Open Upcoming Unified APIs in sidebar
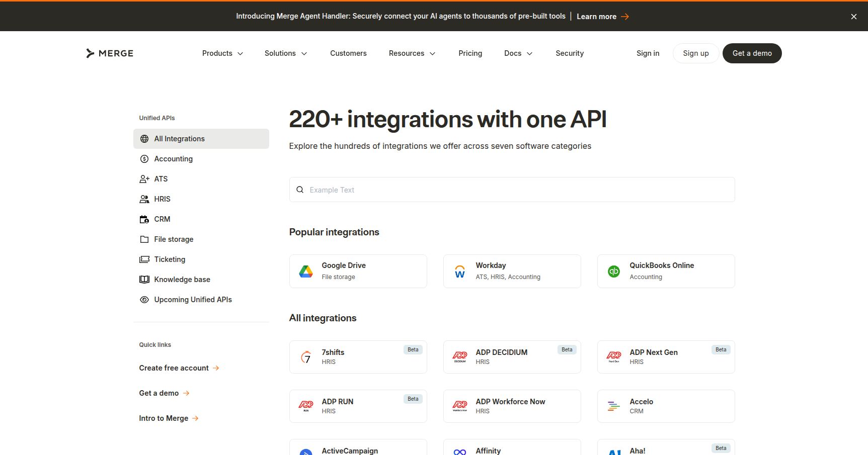868x455 pixels. pos(193,300)
